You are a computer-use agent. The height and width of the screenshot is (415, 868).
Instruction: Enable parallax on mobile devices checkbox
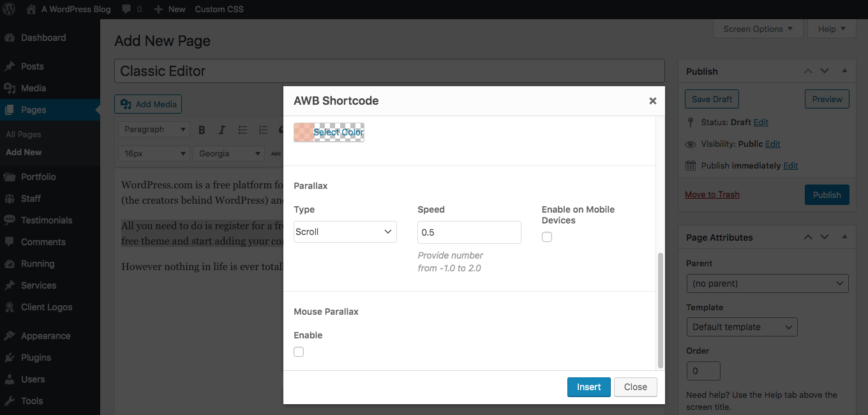coord(547,237)
